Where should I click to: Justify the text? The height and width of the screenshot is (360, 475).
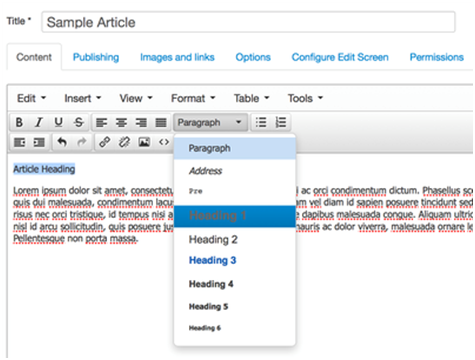click(x=161, y=122)
